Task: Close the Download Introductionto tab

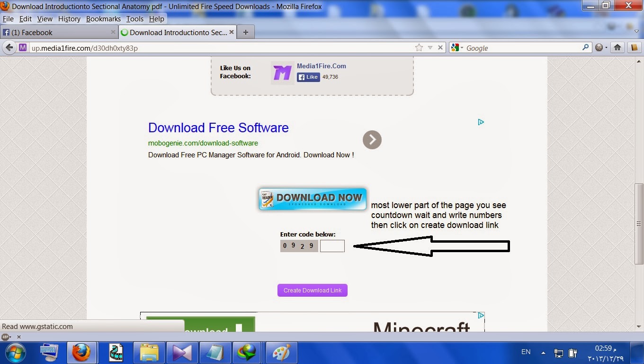Action: (232, 32)
